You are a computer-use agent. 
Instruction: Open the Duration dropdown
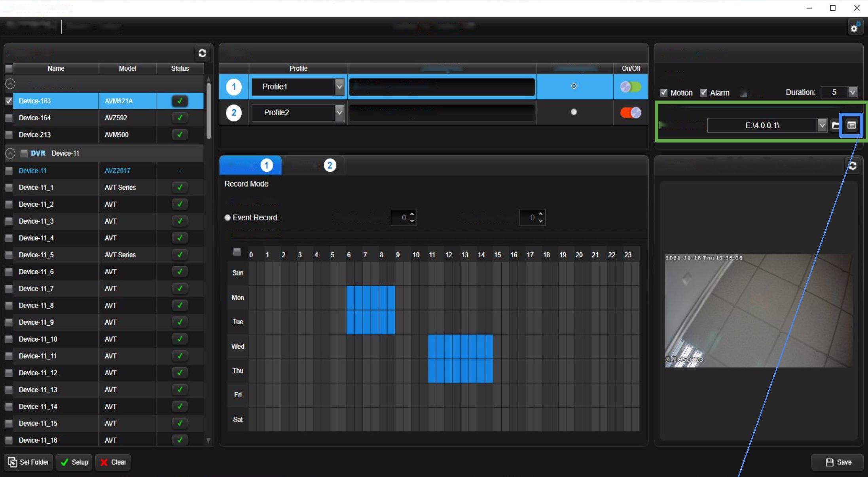[x=852, y=92]
